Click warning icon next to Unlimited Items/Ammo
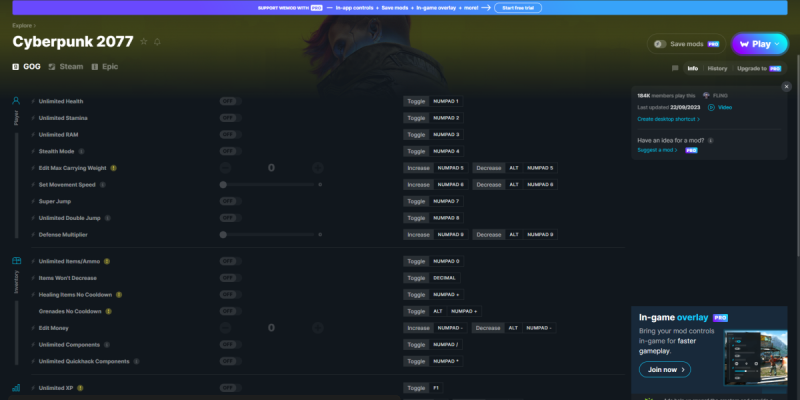This screenshot has height=400, width=800. pyautogui.click(x=107, y=261)
